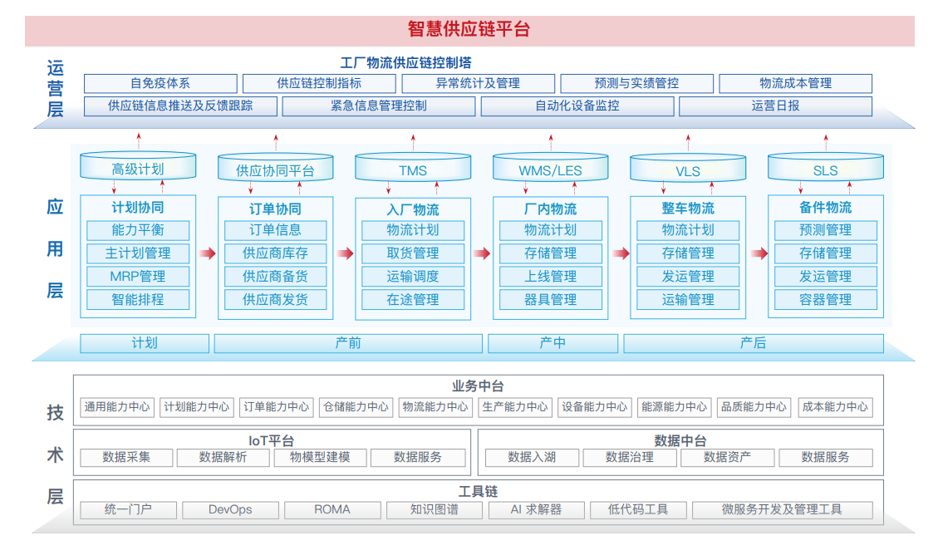Click 主计划管理 under 计划协同
This screenshot has height=560, width=943.
coord(138,253)
